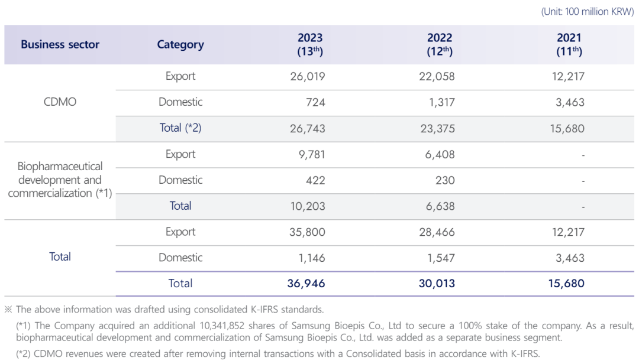Click the grand total 36,946
The image size is (639, 364).
point(306,284)
